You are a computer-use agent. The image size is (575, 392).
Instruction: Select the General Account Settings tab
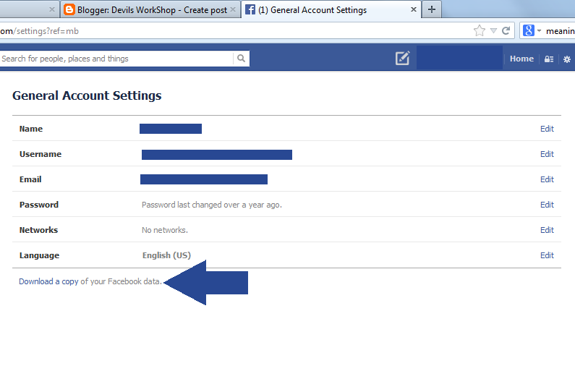(330, 10)
